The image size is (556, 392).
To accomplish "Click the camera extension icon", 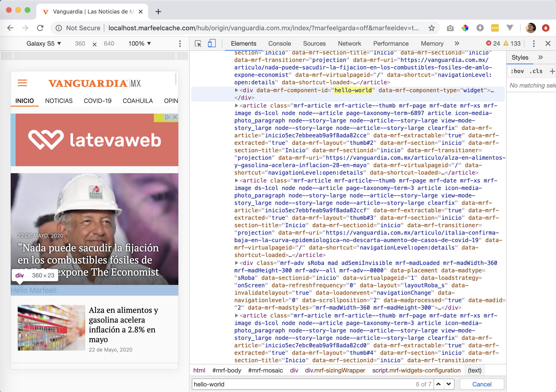I will 450,28.
